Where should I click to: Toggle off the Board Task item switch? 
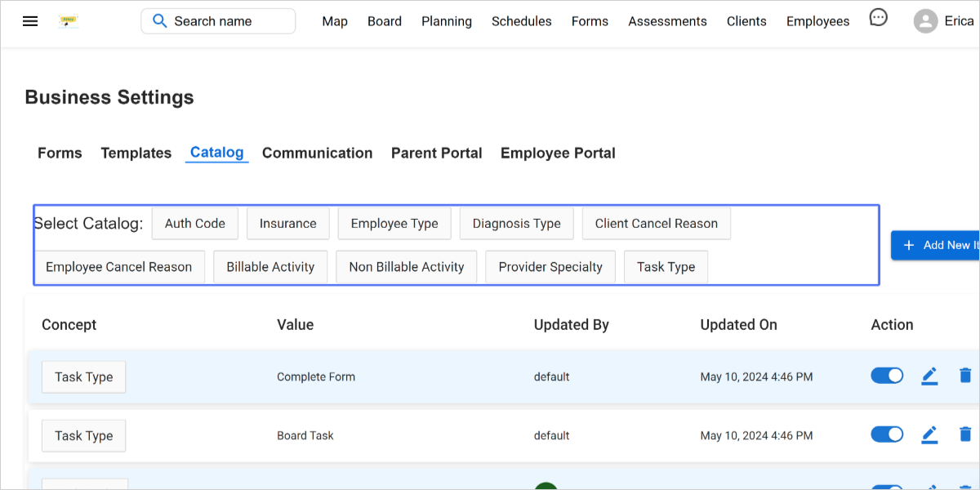click(887, 434)
